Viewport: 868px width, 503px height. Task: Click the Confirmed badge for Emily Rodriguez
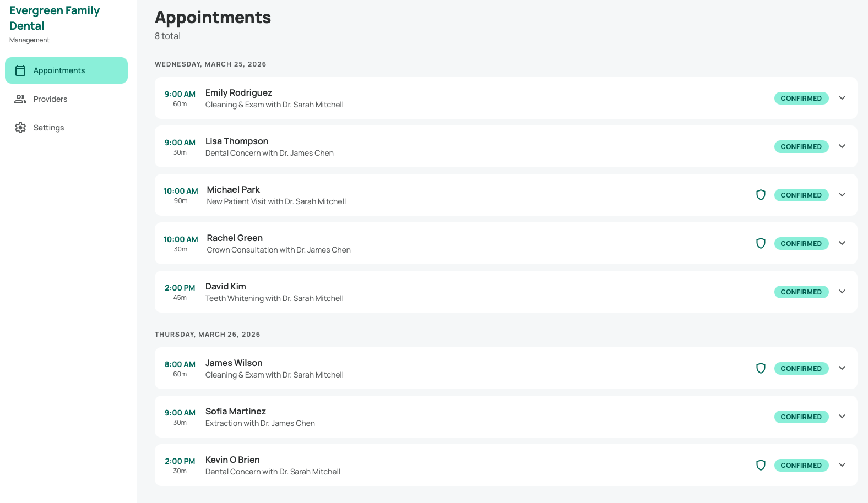coord(801,98)
